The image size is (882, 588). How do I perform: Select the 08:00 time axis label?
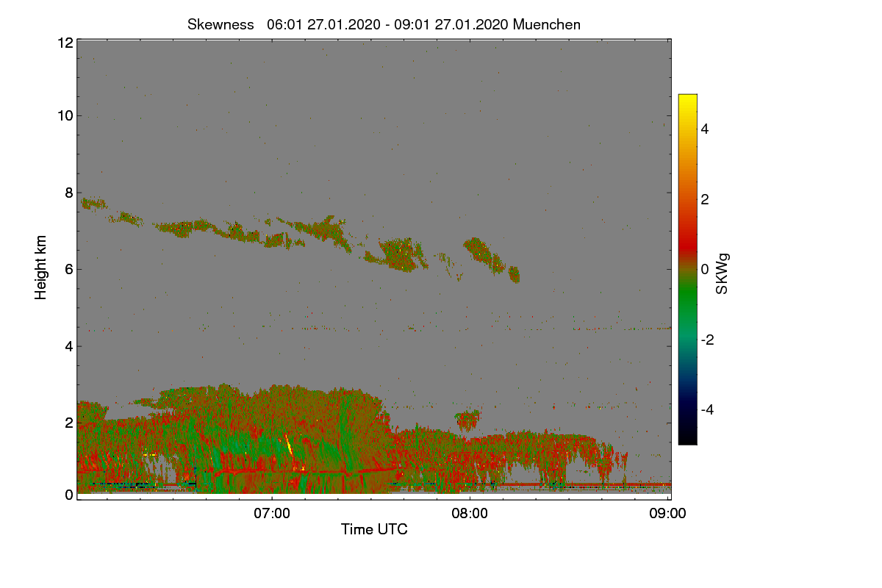point(470,514)
